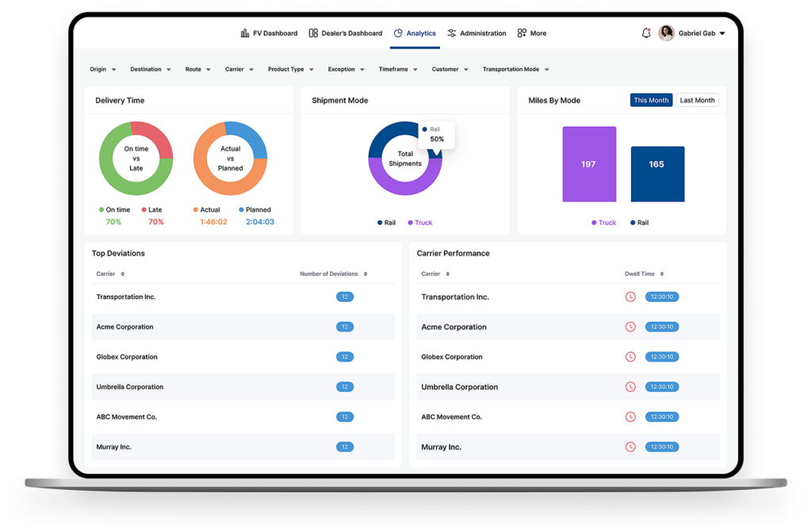Click the Rail 50% chart tooltip
Image resolution: width=812 pixels, height=532 pixels.
pos(437,135)
